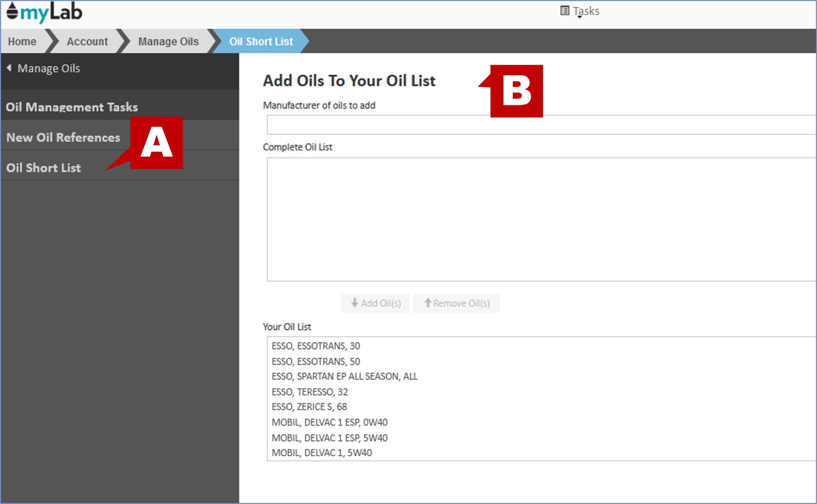Select ESSO, ZERICE S, 68 entry

(x=309, y=407)
